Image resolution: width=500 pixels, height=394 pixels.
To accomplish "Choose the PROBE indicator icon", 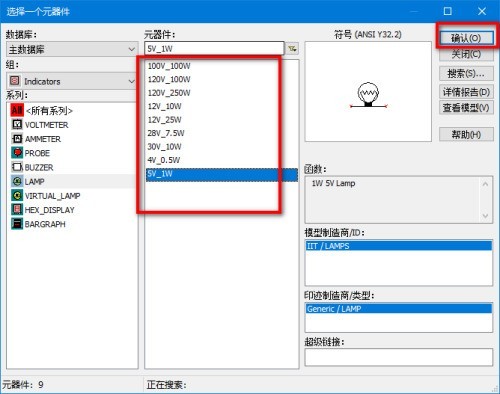I will coord(17,153).
